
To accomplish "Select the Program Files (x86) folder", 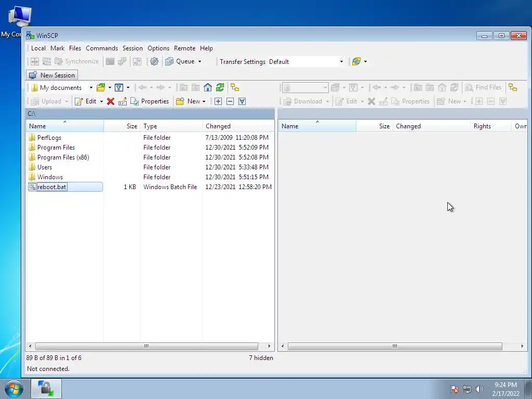I will 63,157.
